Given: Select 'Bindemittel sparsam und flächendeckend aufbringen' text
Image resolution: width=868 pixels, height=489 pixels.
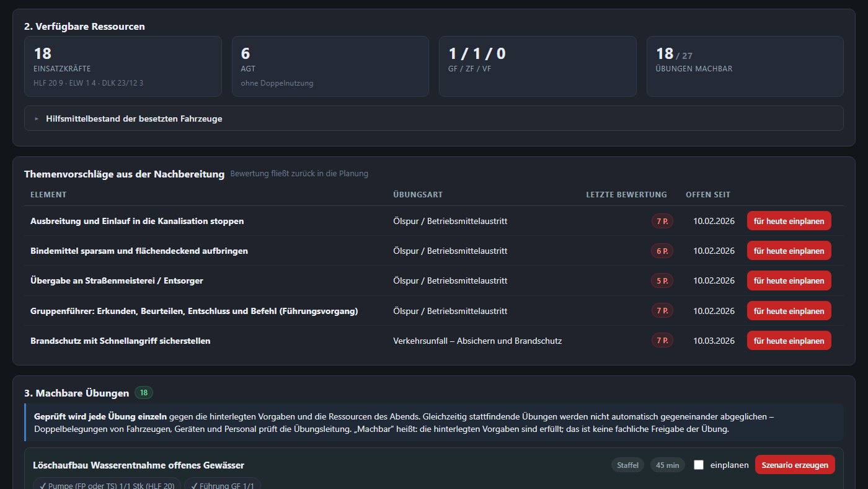Looking at the screenshot, I should click(x=139, y=251).
